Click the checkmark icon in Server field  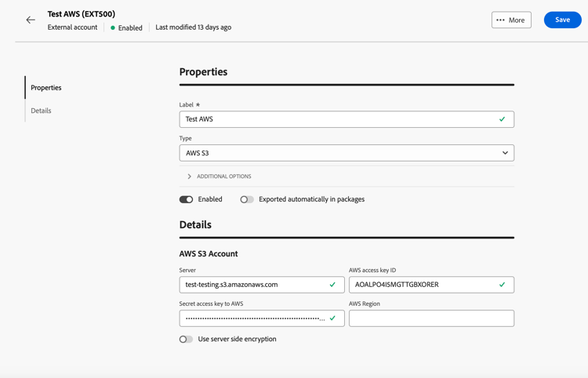pos(332,285)
